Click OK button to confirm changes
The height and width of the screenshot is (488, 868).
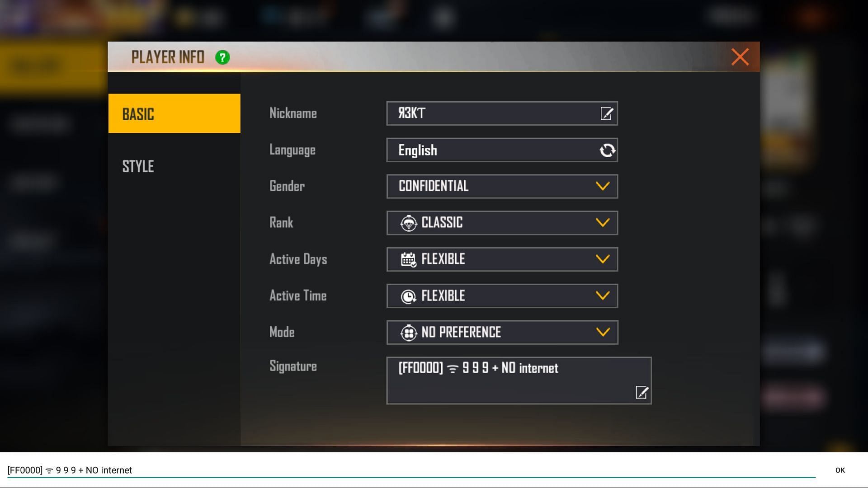(x=840, y=470)
